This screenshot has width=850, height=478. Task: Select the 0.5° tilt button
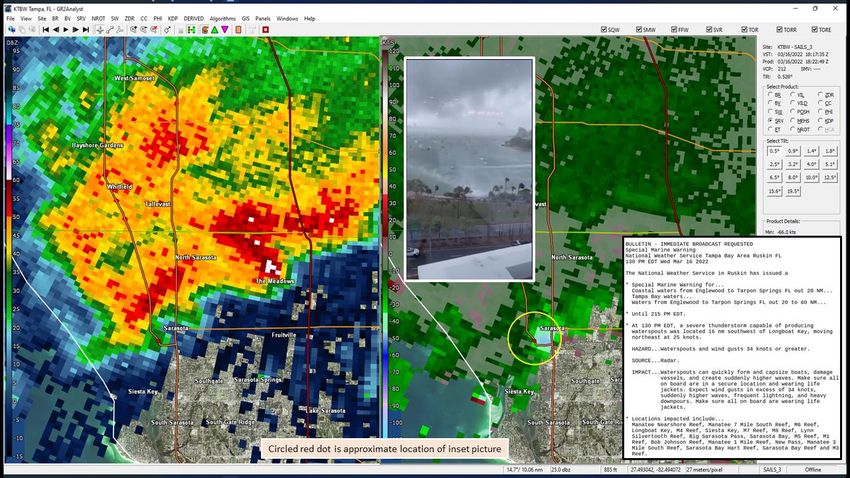pos(774,151)
